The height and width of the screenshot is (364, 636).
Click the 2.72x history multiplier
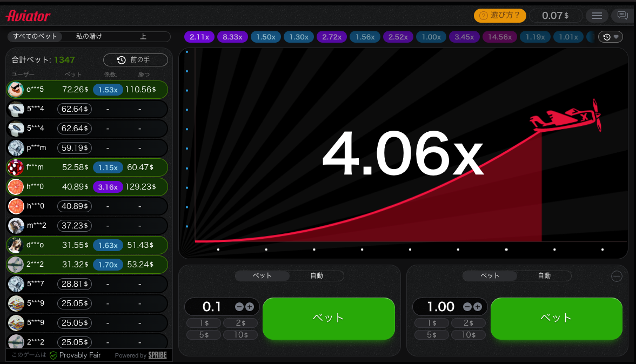pos(332,37)
